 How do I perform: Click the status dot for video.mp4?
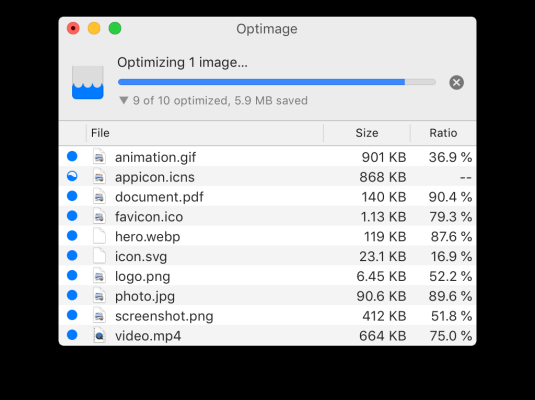point(72,335)
